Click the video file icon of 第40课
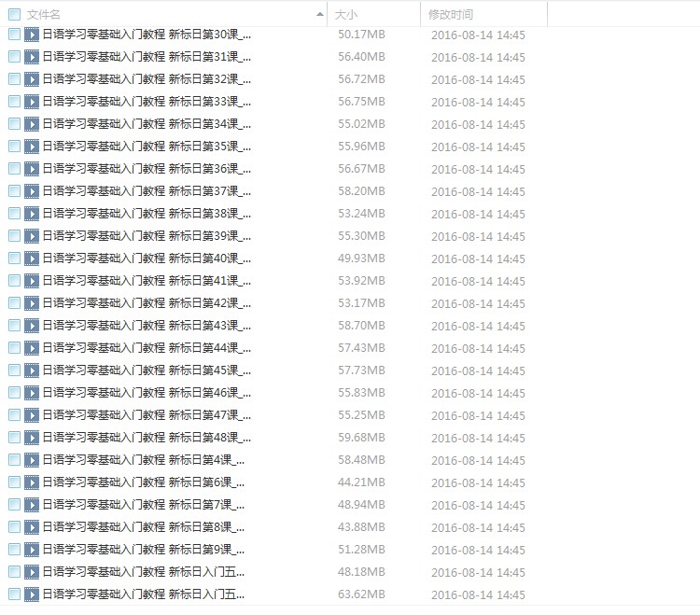 point(32,259)
